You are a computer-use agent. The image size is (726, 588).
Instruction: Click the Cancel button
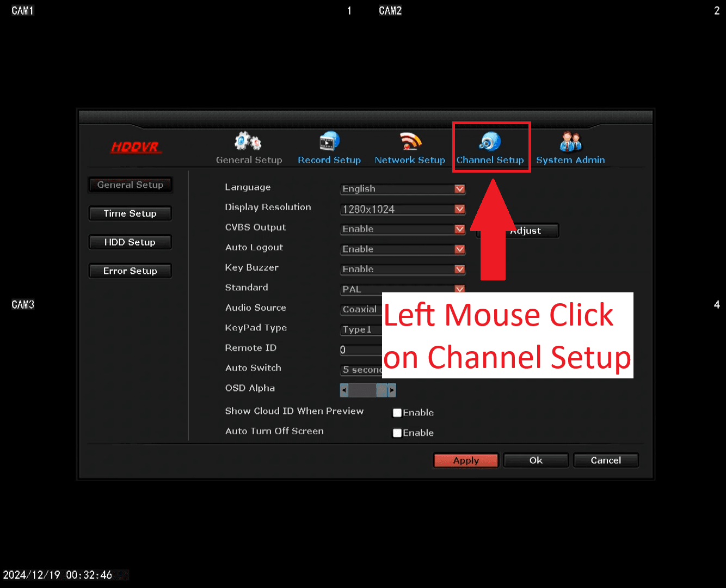[x=606, y=461]
